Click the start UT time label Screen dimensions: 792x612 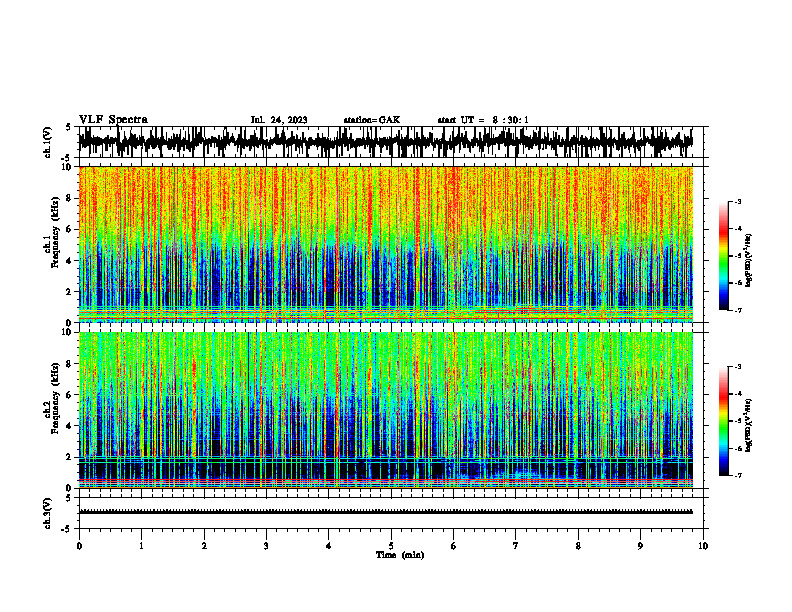pos(483,120)
